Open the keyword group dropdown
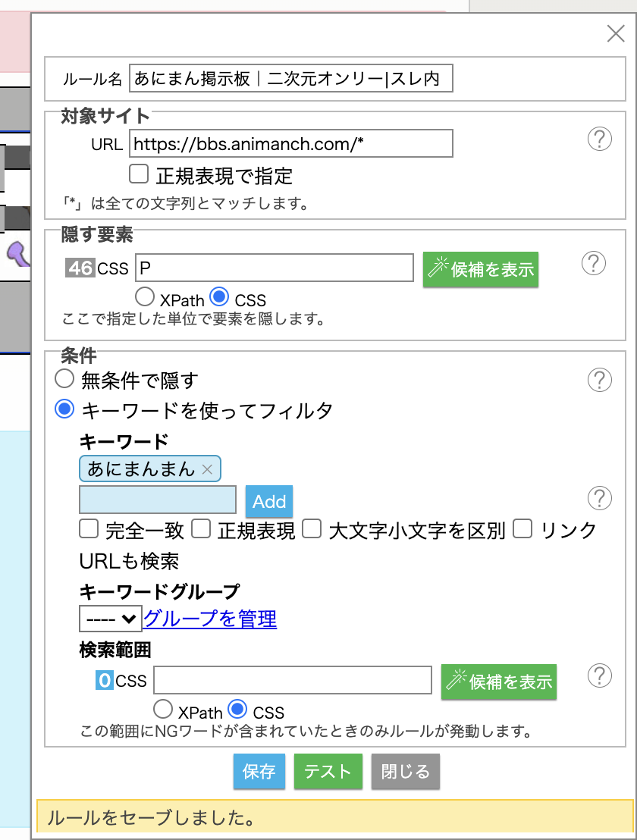637x840 pixels. pos(110,619)
